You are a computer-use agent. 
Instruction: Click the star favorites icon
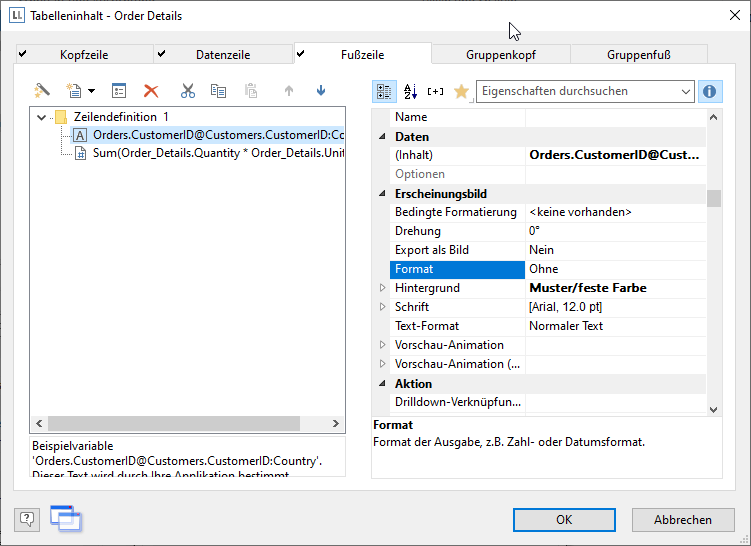[461, 91]
